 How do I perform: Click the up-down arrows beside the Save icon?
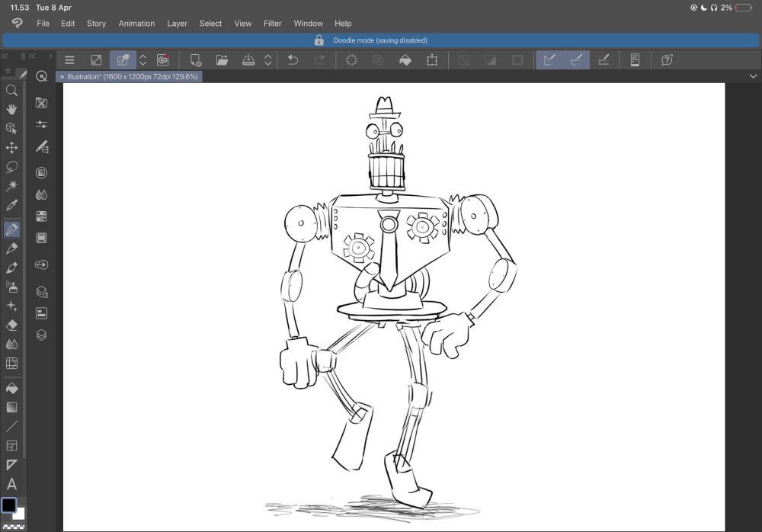click(x=267, y=59)
